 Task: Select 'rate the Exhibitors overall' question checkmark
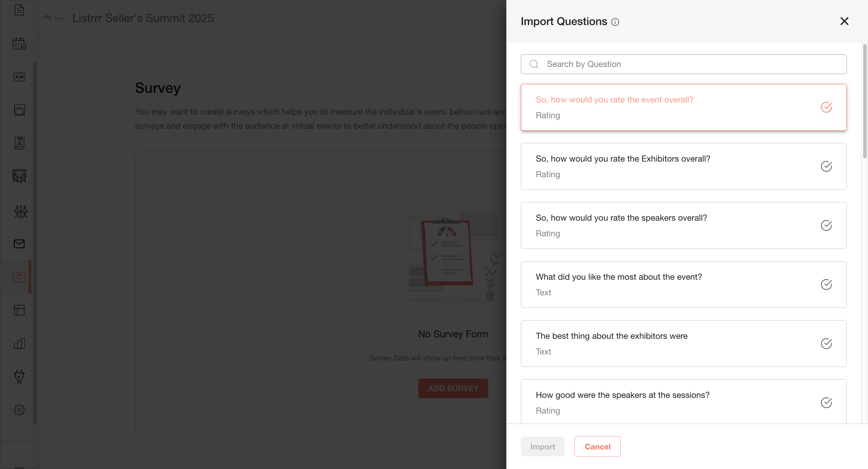(826, 166)
